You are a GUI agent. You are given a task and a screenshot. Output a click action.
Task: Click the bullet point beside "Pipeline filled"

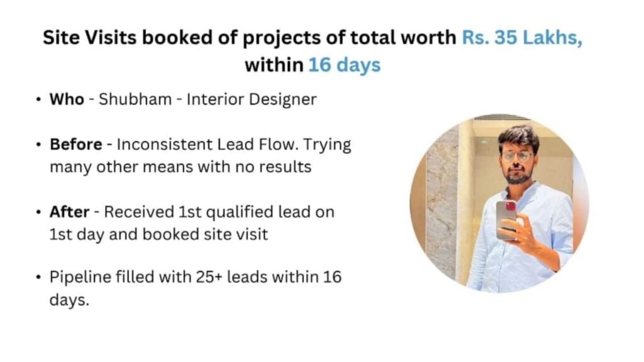tap(39, 277)
